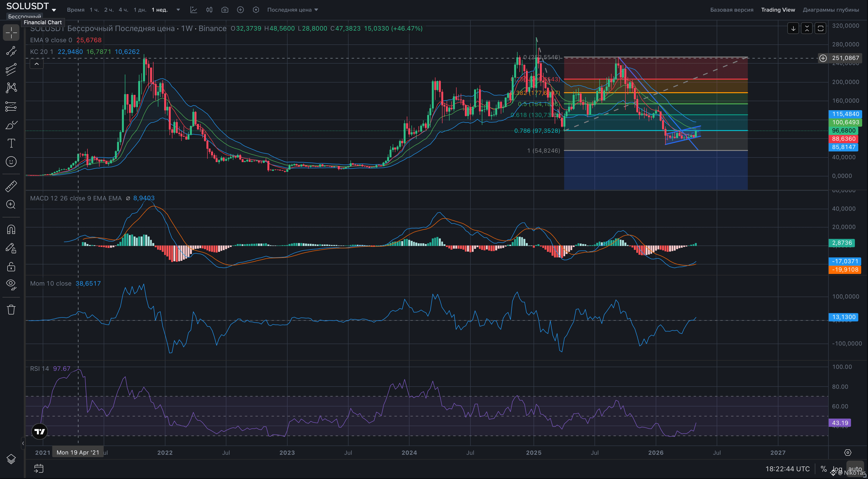Select the Text annotation tool
Viewport: 868px width, 479px height.
coord(11,143)
